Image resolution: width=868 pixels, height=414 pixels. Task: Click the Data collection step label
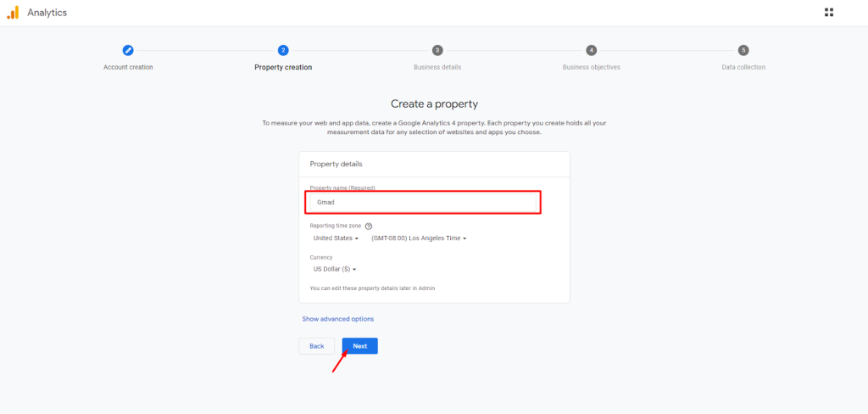point(743,67)
